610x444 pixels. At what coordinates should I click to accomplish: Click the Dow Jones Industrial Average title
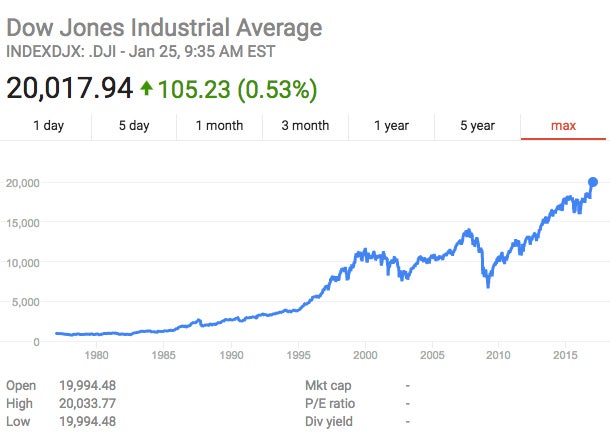pos(164,27)
